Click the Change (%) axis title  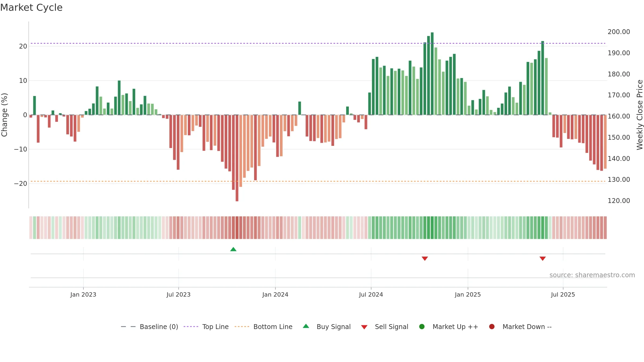[x=4, y=115]
